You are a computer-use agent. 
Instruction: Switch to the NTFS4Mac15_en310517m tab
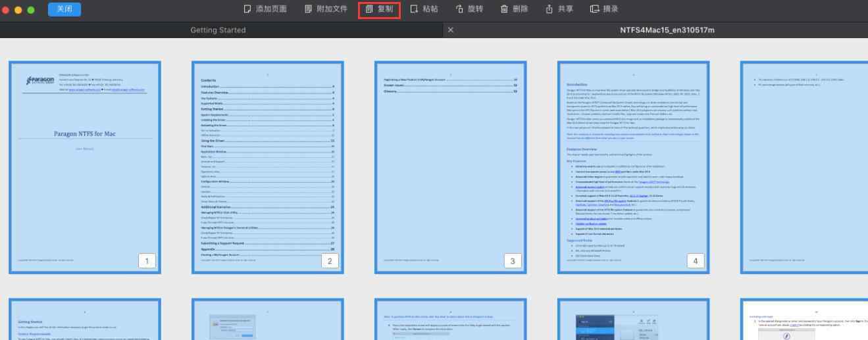[667, 30]
